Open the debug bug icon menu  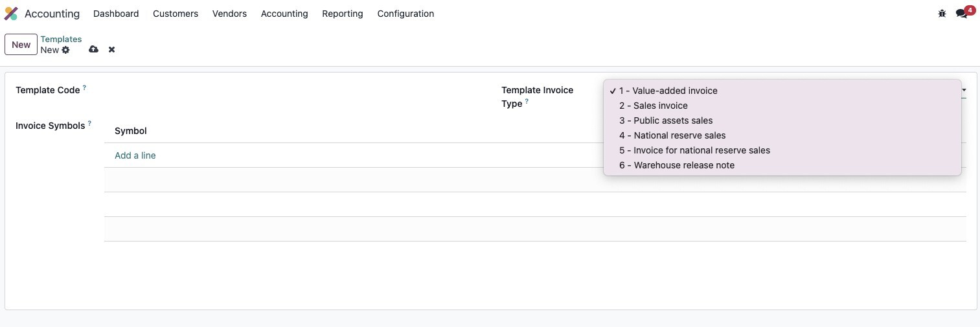(x=942, y=14)
